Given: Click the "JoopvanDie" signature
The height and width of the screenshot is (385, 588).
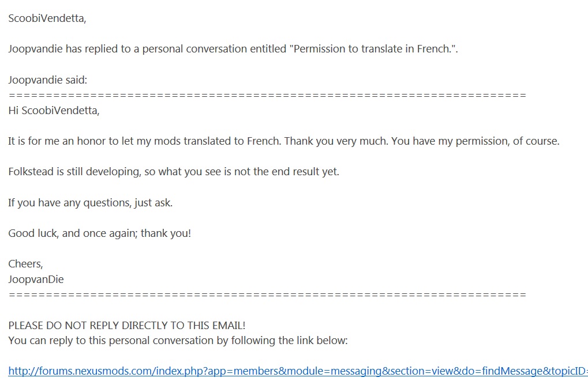Looking at the screenshot, I should 36,280.
